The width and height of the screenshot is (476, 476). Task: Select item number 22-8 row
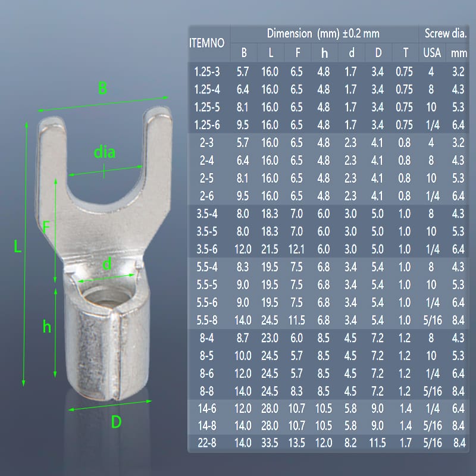click(x=206, y=443)
